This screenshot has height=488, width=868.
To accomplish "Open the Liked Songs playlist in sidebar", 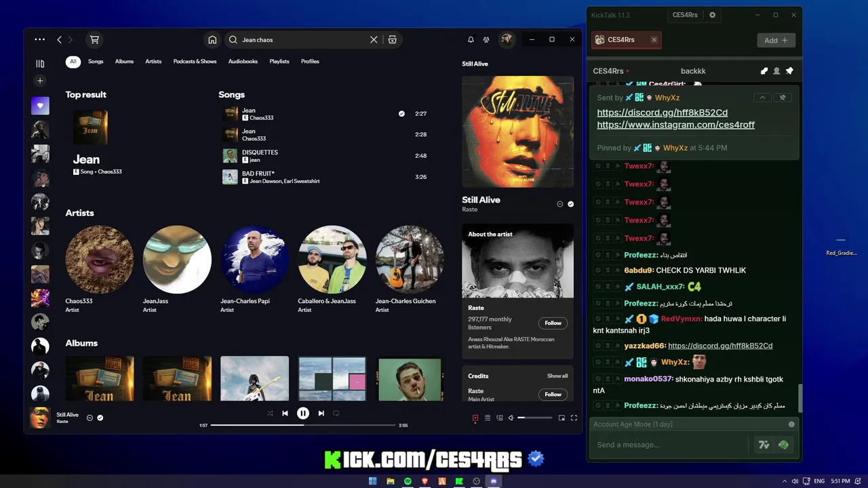I will point(40,106).
